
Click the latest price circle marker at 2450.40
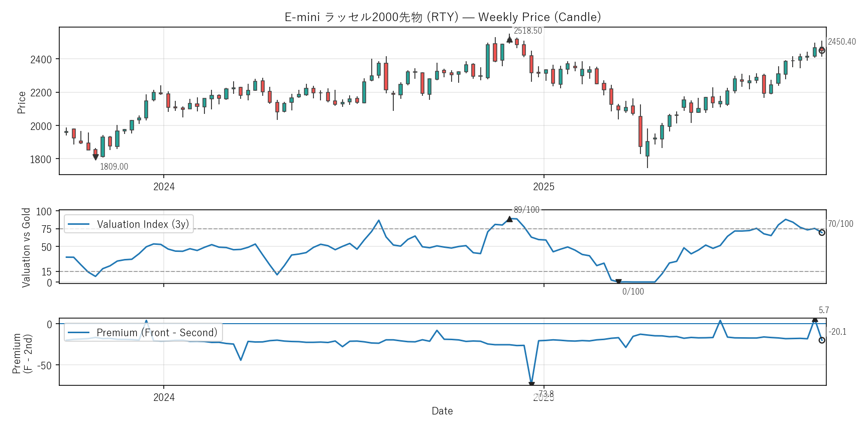point(822,50)
